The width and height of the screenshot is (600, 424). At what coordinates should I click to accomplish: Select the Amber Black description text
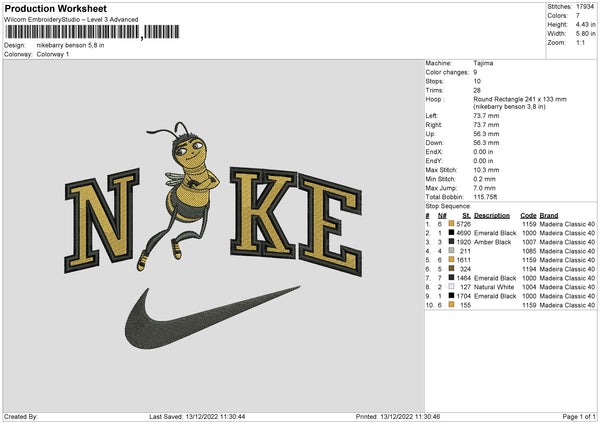coord(492,242)
